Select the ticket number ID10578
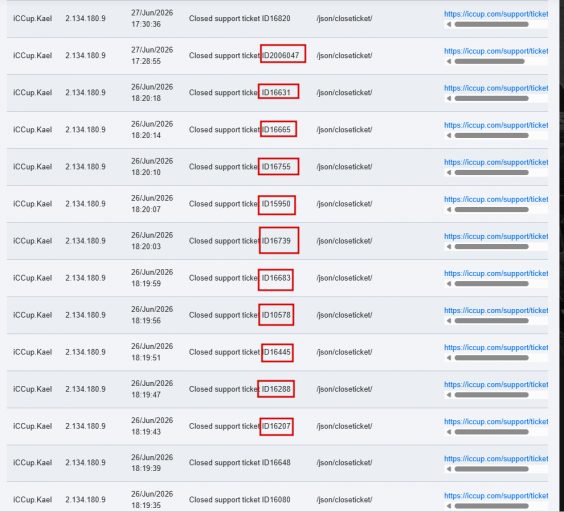Viewport: 564px width, 512px height. tap(276, 315)
